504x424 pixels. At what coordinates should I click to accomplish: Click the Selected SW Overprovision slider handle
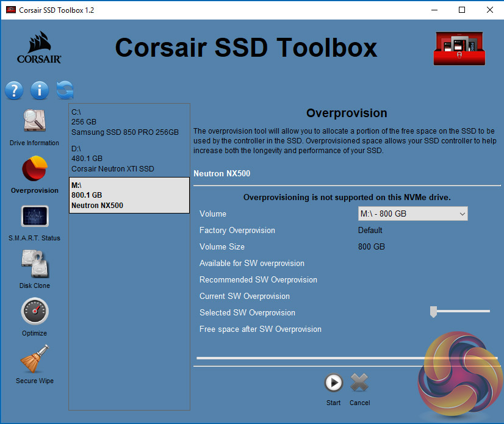coord(433,312)
